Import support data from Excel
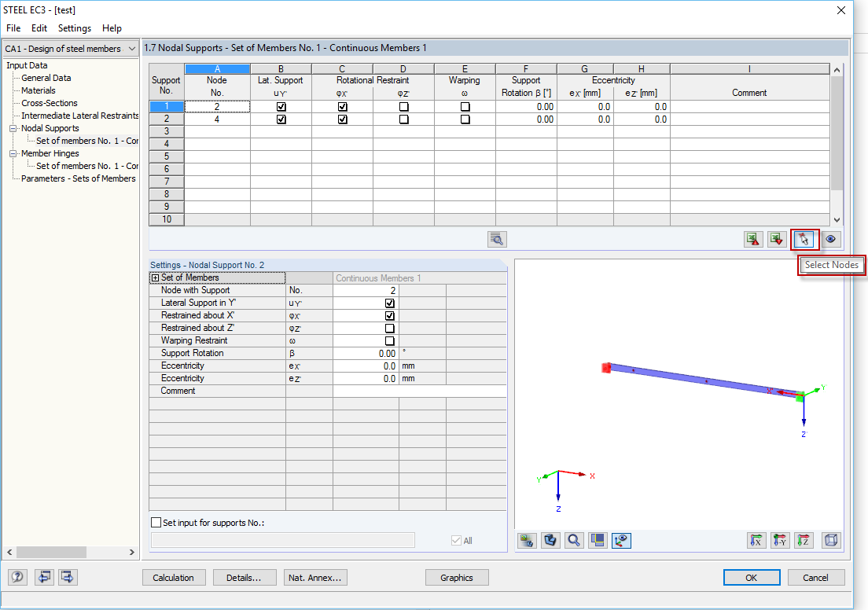Screen dimensions: 868x610 [x=777, y=239]
